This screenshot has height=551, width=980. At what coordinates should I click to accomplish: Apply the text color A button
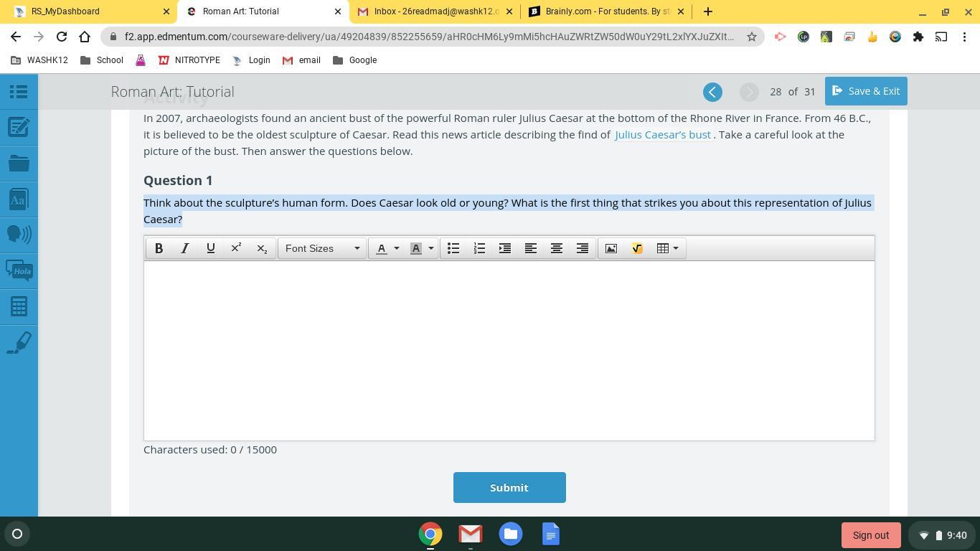[382, 248]
